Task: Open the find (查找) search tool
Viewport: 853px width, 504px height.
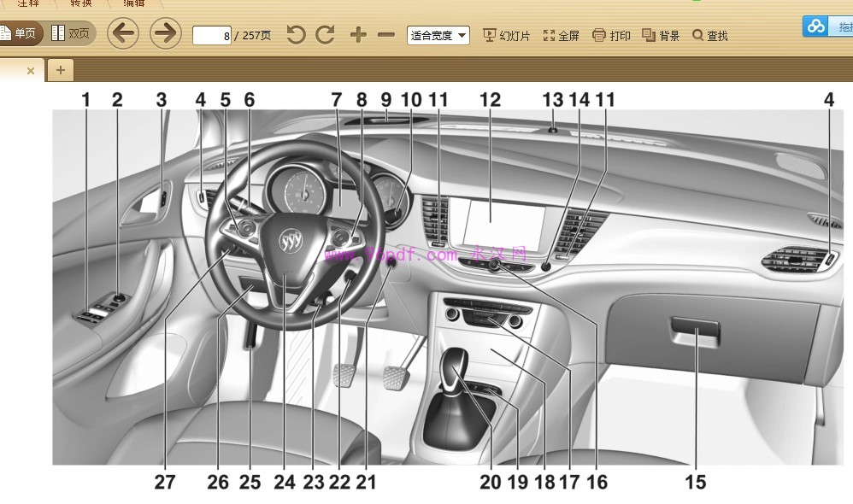Action: pos(709,35)
